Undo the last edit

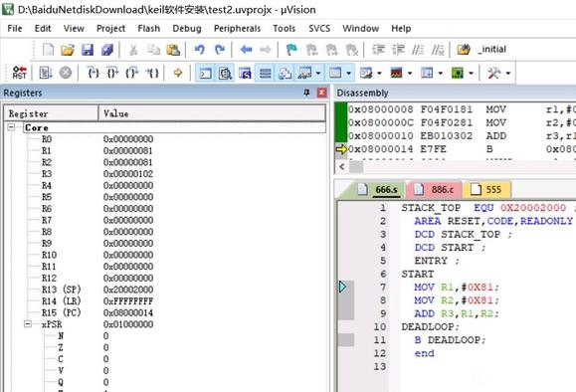[x=200, y=50]
